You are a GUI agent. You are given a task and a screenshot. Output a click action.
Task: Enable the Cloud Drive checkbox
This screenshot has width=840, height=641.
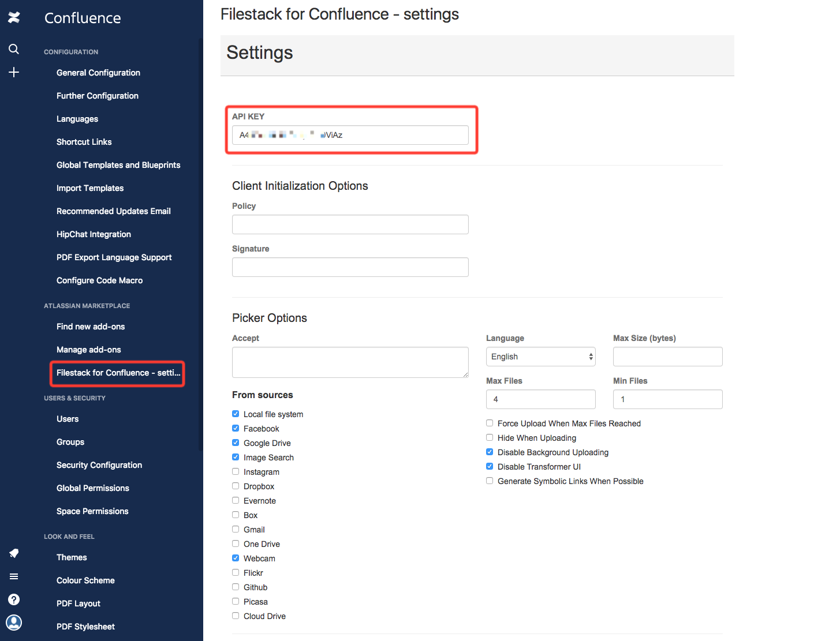236,616
